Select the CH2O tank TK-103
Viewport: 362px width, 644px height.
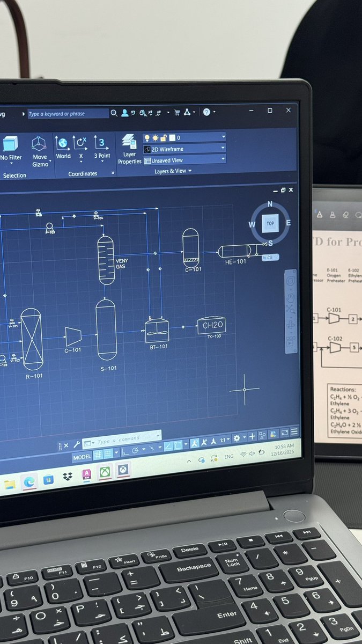(211, 325)
